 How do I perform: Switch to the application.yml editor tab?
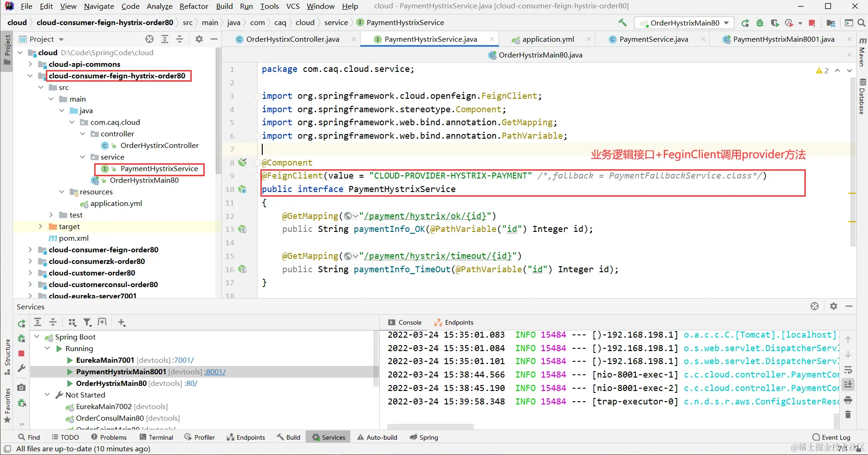(x=548, y=39)
